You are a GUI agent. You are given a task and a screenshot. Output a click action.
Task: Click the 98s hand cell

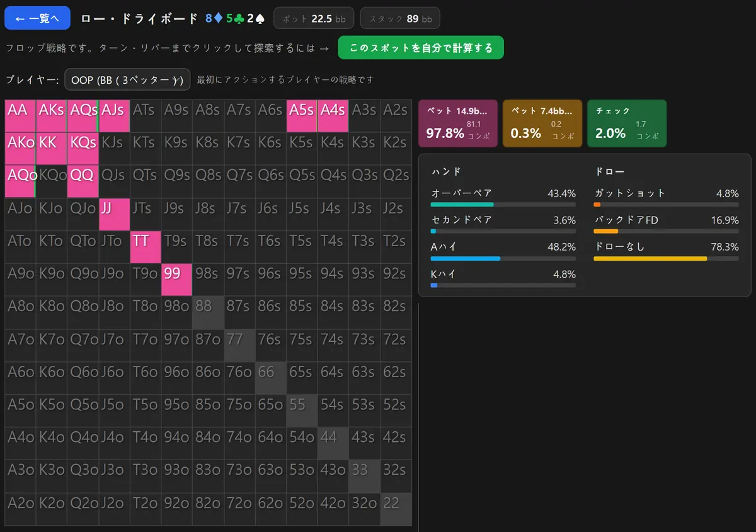208,280
